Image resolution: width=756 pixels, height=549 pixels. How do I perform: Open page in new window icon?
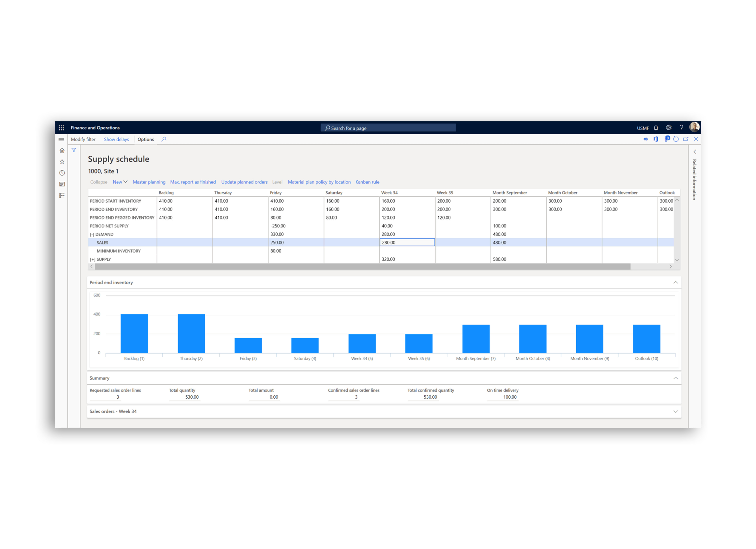pyautogui.click(x=686, y=139)
